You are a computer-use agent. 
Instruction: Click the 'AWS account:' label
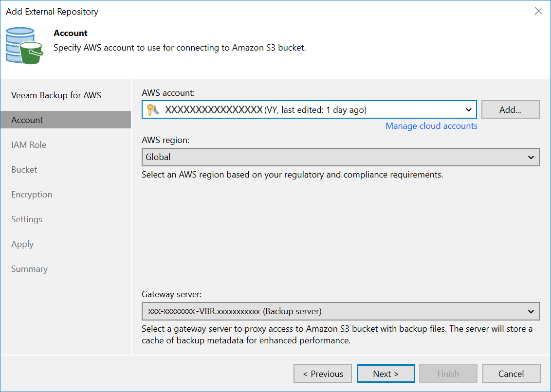pos(168,93)
